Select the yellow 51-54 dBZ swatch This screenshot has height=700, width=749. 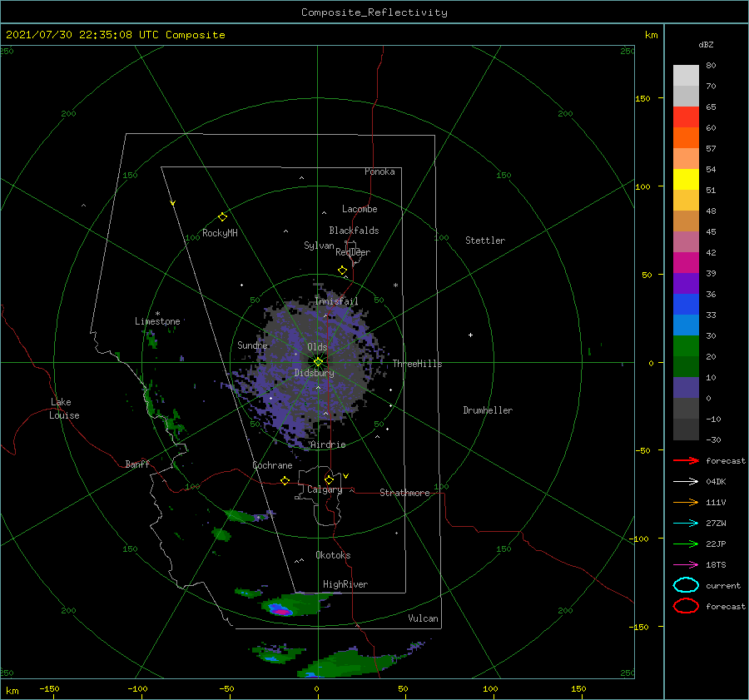pyautogui.click(x=686, y=180)
